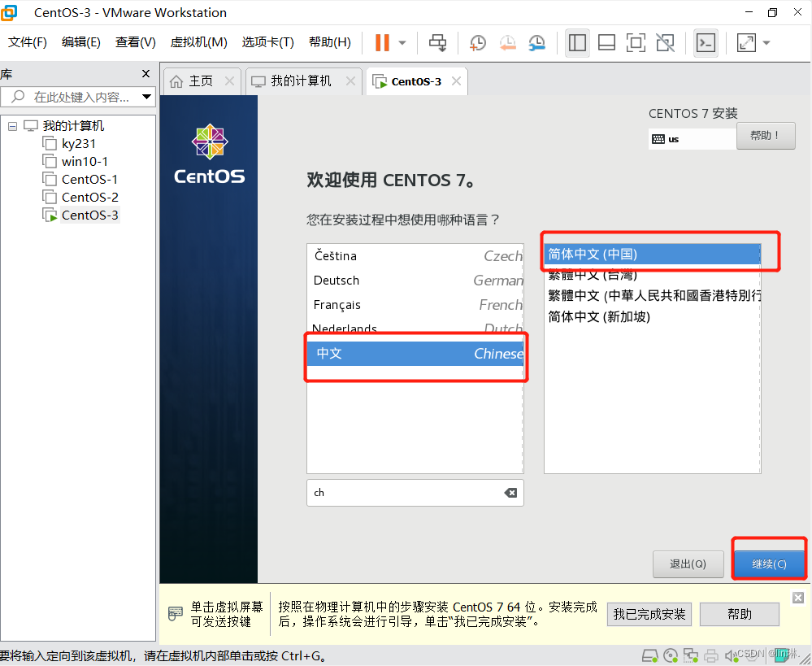This screenshot has width=812, height=666.
Task: Close the 我的计算机 tab
Action: 350,81
